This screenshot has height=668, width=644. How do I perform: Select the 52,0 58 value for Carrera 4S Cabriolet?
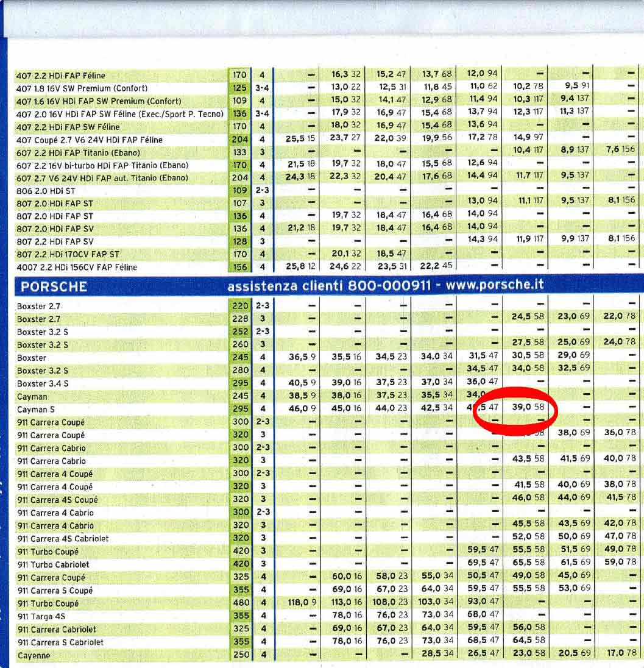[528, 536]
